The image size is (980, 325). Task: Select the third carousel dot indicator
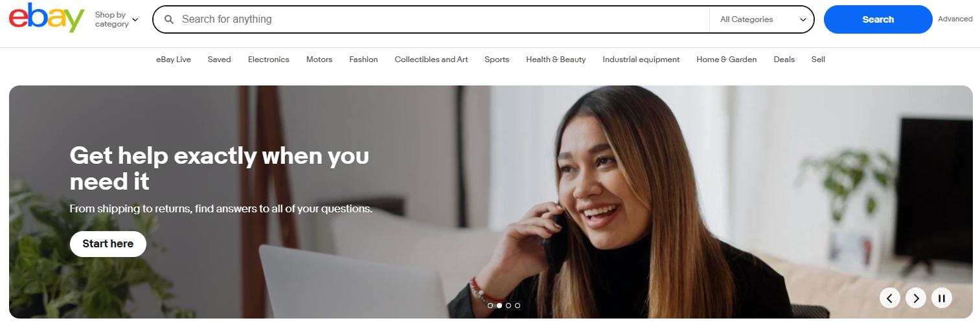click(508, 306)
